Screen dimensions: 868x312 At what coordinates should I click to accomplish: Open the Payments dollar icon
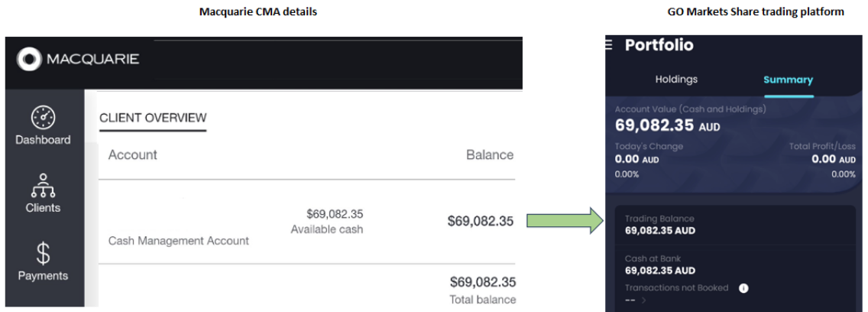pos(43,255)
